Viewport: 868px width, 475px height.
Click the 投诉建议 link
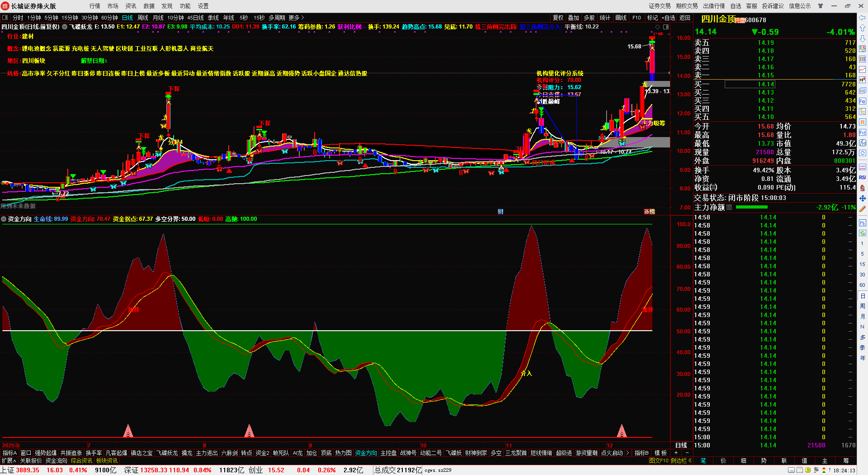773,6
